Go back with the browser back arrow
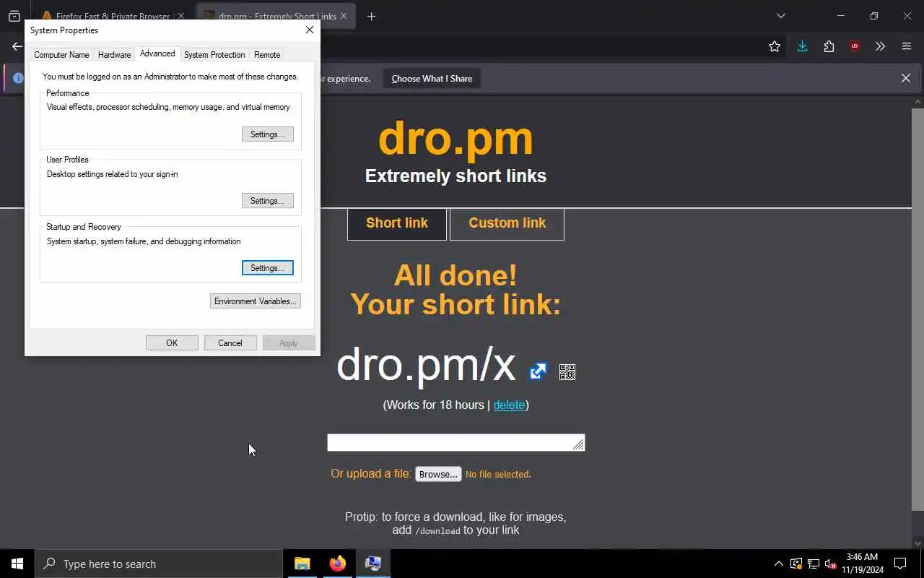 click(x=17, y=46)
